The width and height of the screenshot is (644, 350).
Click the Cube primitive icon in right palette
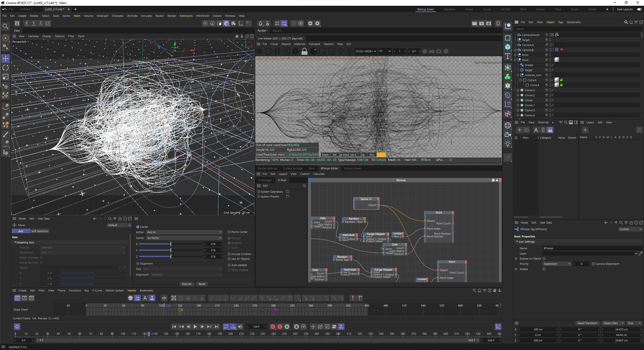[x=508, y=47]
